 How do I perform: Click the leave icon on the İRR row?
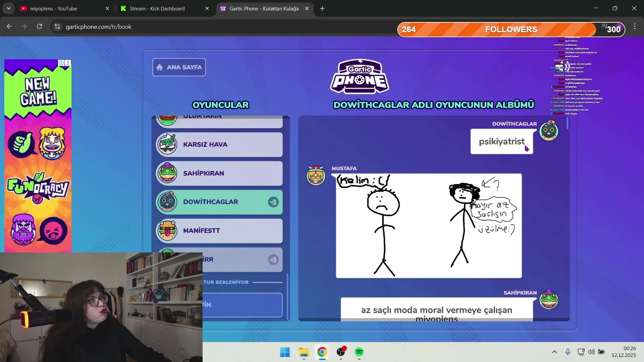(273, 259)
